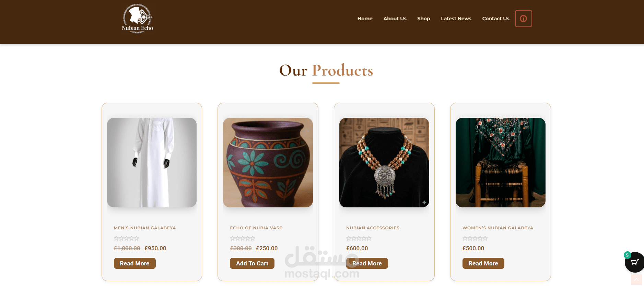Open the necklace product photo
This screenshot has width=644, height=286.
click(x=384, y=162)
